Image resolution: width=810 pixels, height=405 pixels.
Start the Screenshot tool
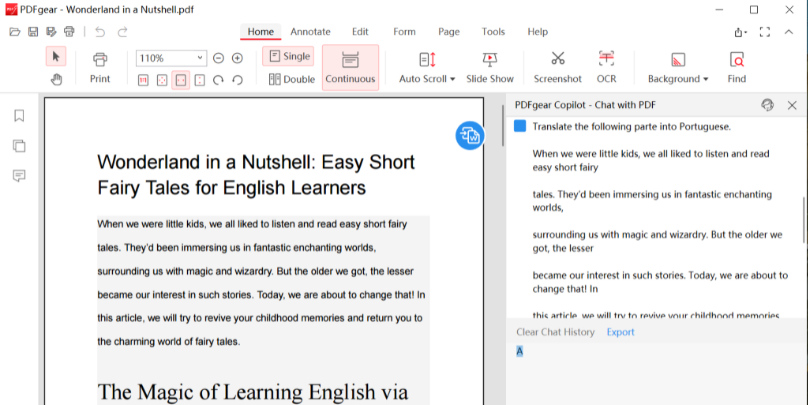point(557,67)
